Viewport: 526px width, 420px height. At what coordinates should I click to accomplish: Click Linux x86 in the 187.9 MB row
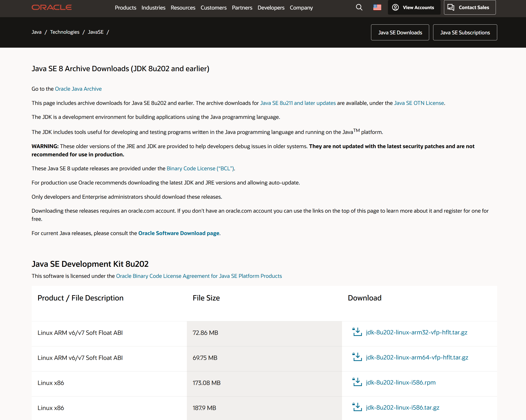[51, 408]
